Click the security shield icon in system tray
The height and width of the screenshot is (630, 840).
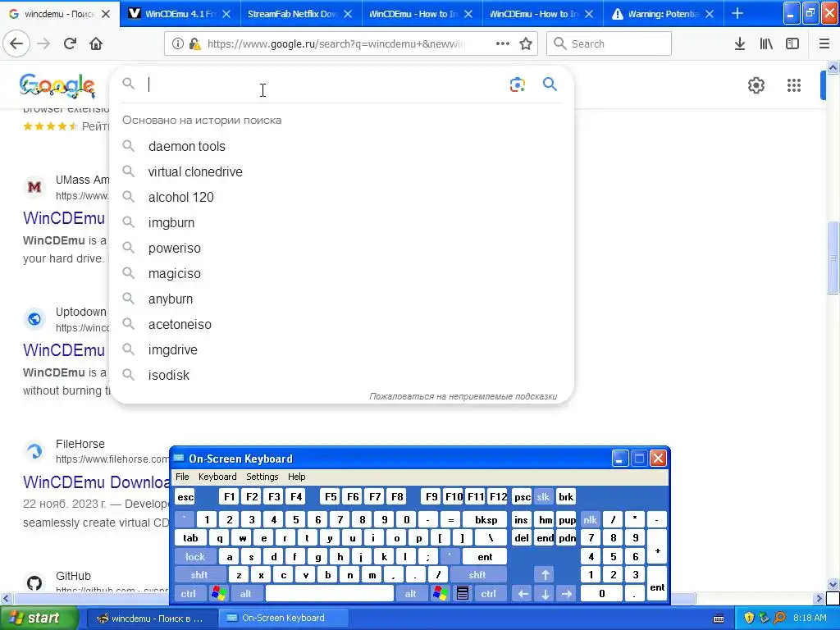click(749, 618)
